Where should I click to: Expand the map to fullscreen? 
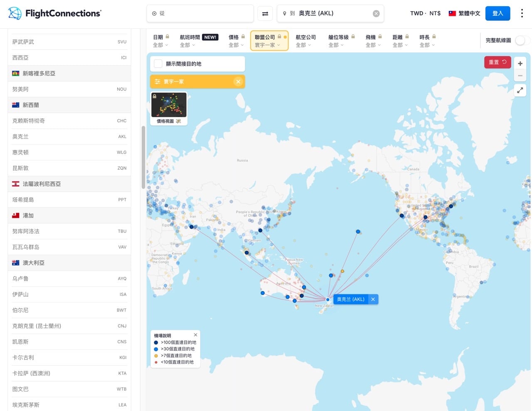[520, 90]
